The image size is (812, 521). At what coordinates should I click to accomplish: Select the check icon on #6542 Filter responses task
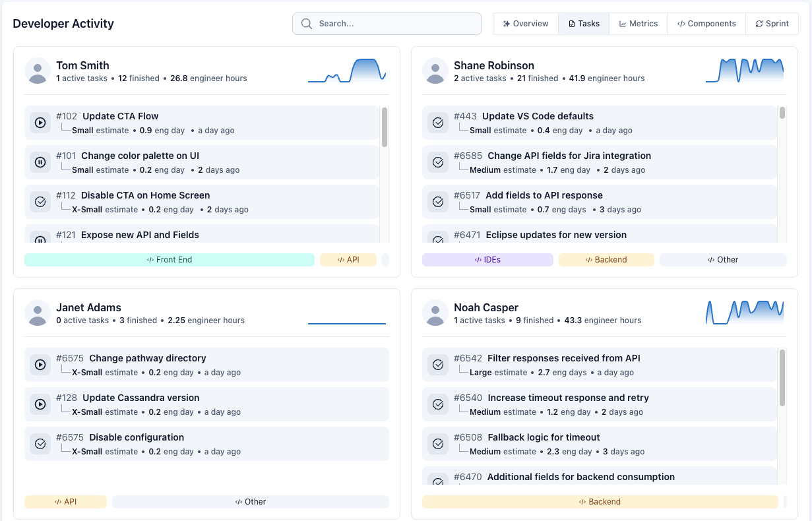[437, 365]
